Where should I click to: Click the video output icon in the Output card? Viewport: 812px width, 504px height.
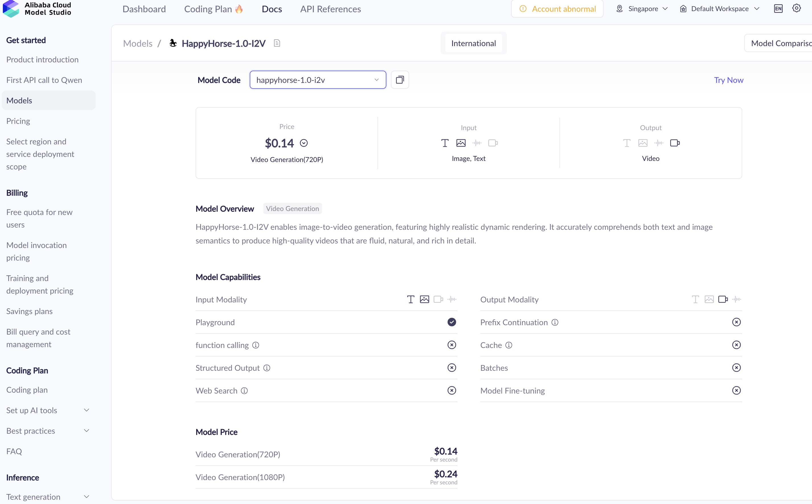675,143
